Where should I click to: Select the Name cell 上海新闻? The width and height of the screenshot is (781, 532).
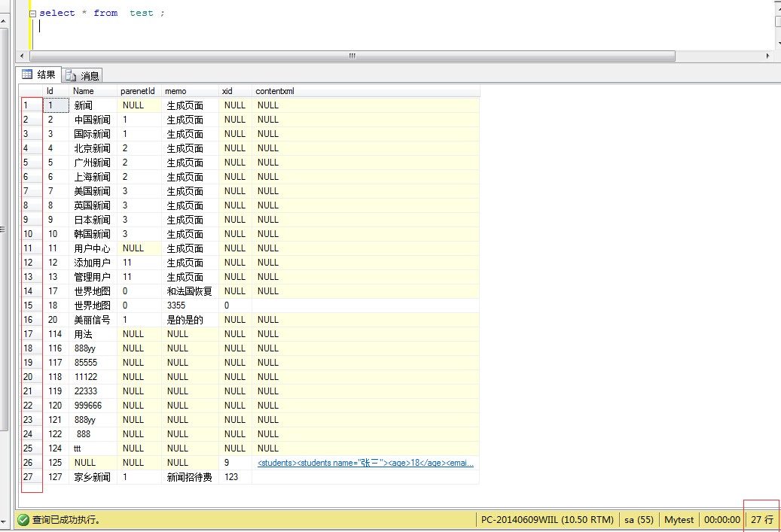[93, 177]
